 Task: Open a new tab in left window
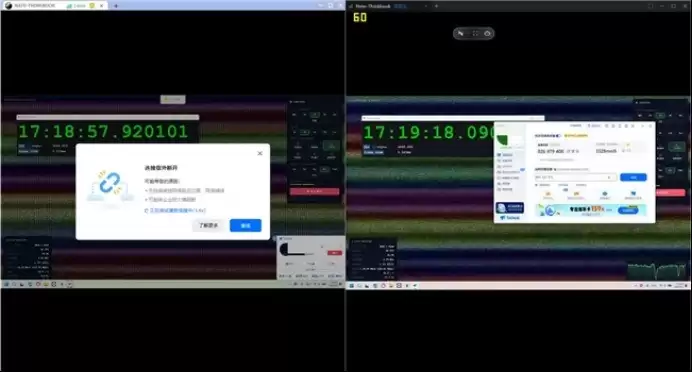coord(116,6)
